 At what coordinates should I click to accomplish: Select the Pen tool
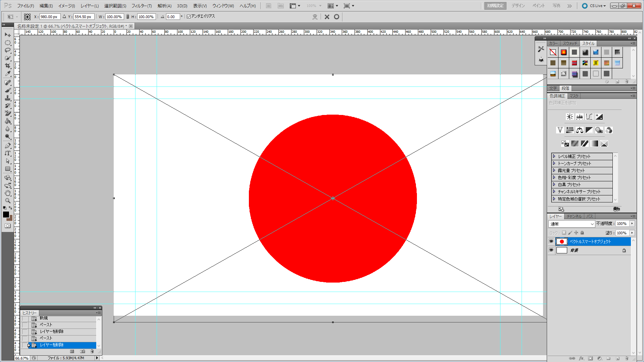[x=8, y=145]
